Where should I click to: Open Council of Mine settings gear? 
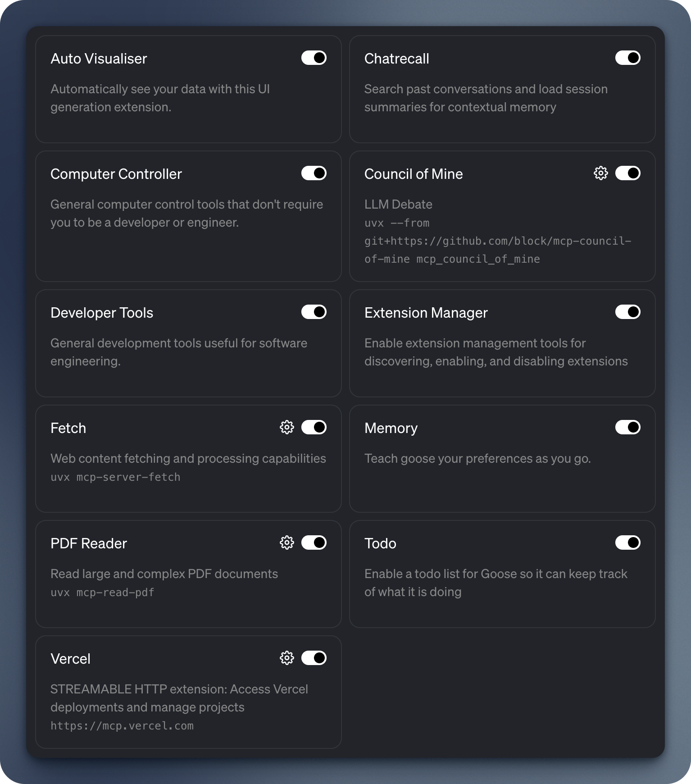click(600, 173)
